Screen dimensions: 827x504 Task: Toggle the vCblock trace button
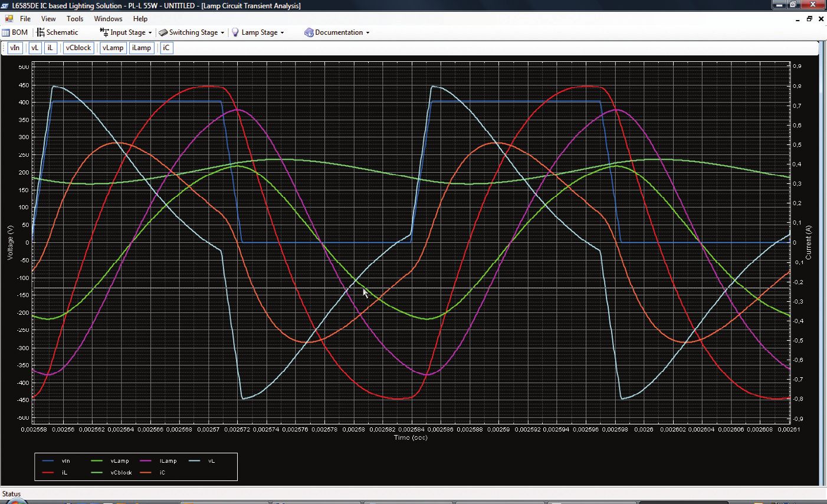click(x=78, y=48)
